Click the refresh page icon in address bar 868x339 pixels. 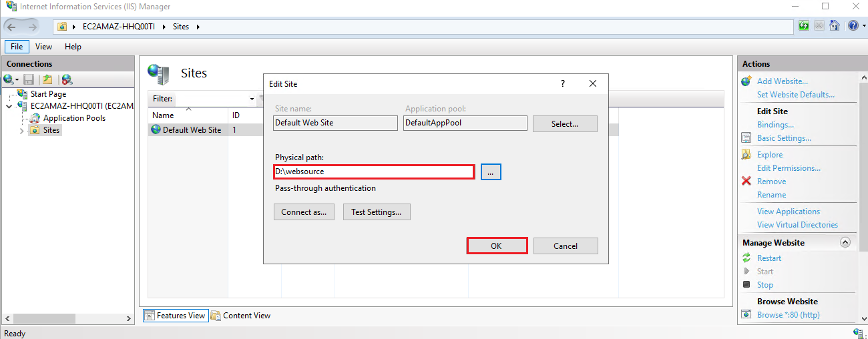click(805, 26)
